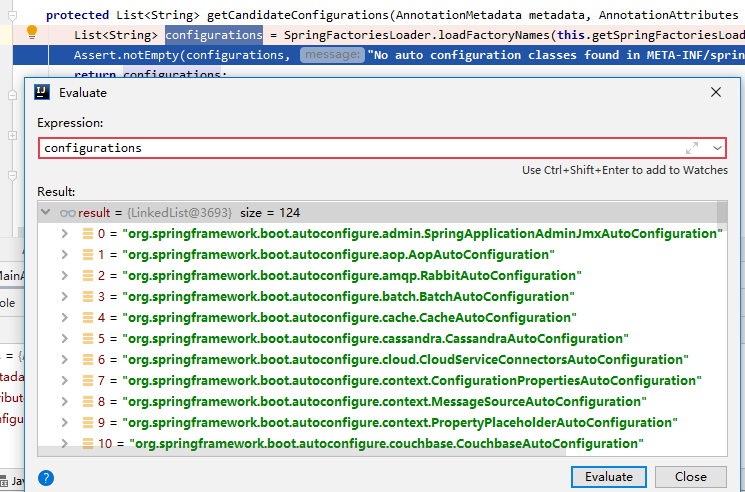Click list icon of element 2
Image resolution: width=745 pixels, height=492 pixels.
[88, 275]
